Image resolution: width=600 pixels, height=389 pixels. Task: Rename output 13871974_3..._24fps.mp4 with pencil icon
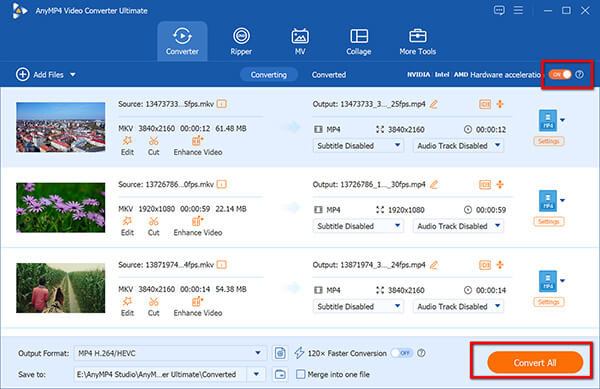click(434, 265)
